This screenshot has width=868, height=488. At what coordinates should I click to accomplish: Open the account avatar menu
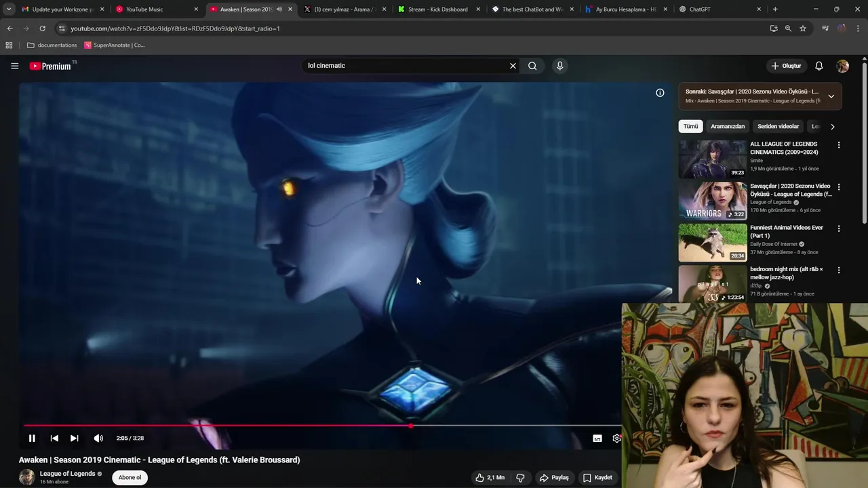pos(842,66)
